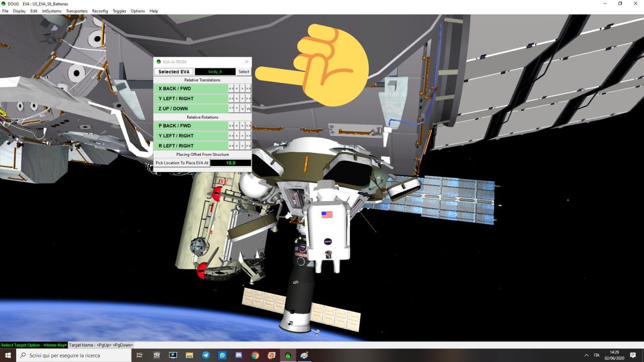
Task: Open the Reconfig menu
Action: (100, 11)
